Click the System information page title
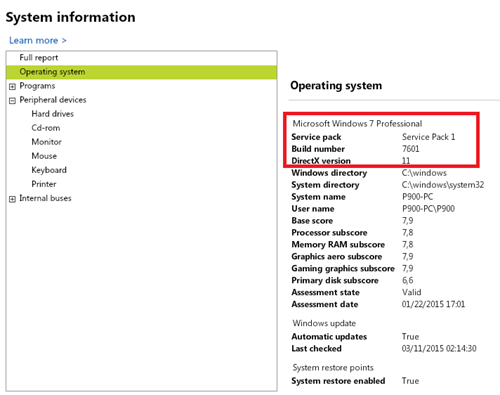The width and height of the screenshot is (500, 395). point(70,17)
